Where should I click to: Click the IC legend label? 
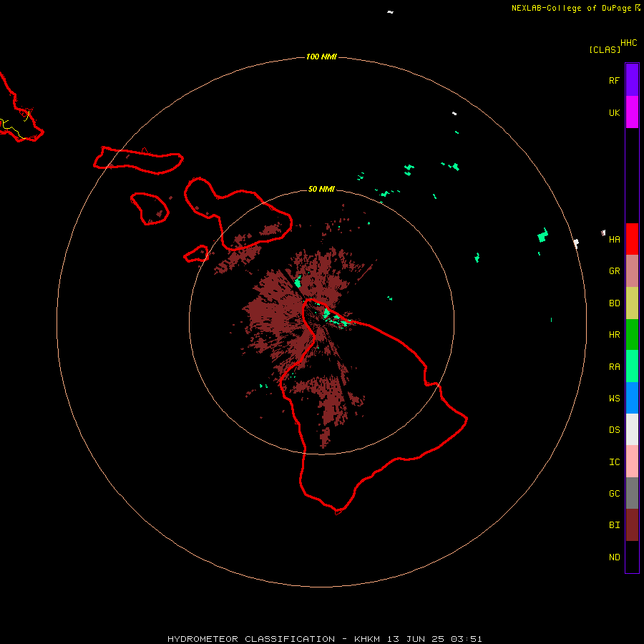[614, 462]
